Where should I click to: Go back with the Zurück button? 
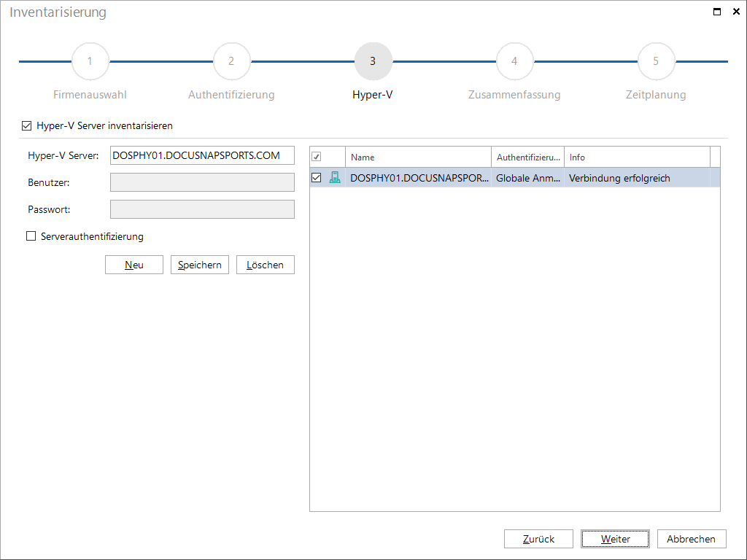(538, 539)
